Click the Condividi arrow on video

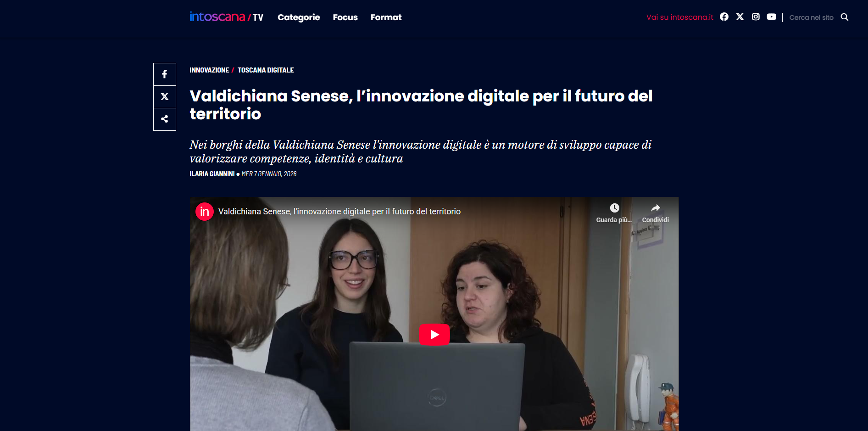coord(656,208)
